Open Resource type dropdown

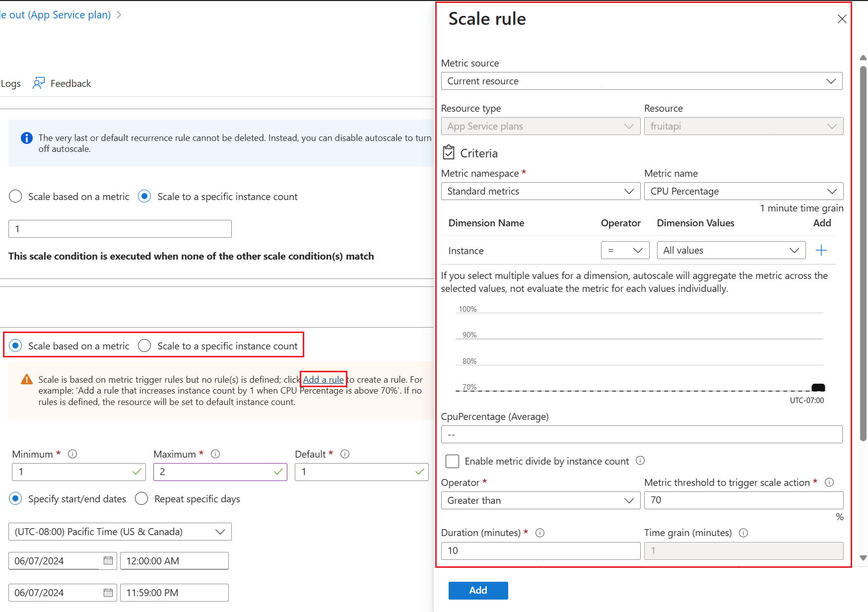540,126
